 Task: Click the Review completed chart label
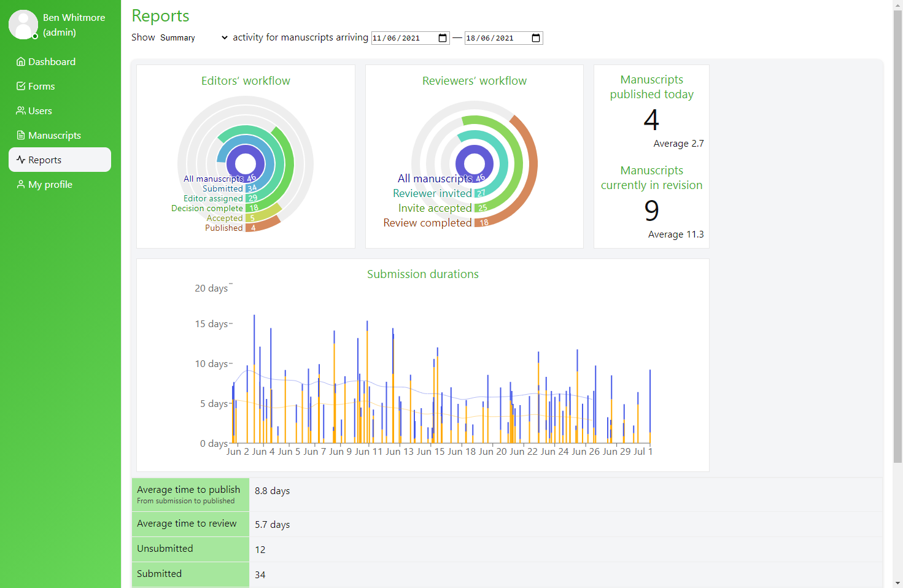pos(428,223)
